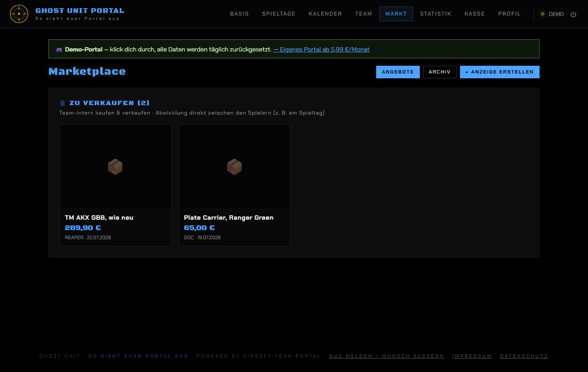The width and height of the screenshot is (588, 372).
Task: Click the DOC · 19.07.2026 seller line
Action: pos(202,237)
